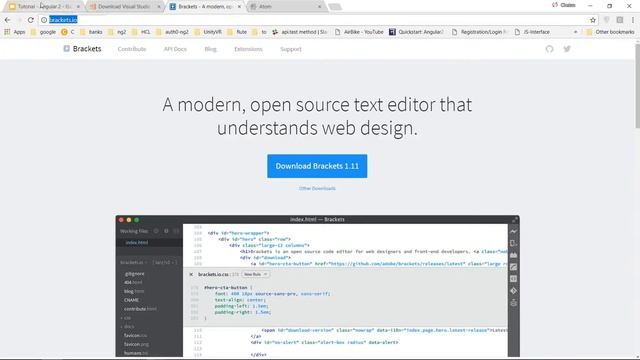The width and height of the screenshot is (640, 360).
Task: Close the inline brackets.io.css editor with the X
Action: tap(191, 274)
